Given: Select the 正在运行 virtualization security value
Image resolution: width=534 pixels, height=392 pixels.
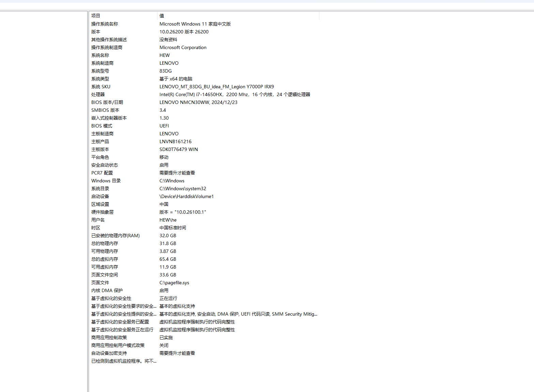Looking at the screenshot, I should (x=168, y=298).
